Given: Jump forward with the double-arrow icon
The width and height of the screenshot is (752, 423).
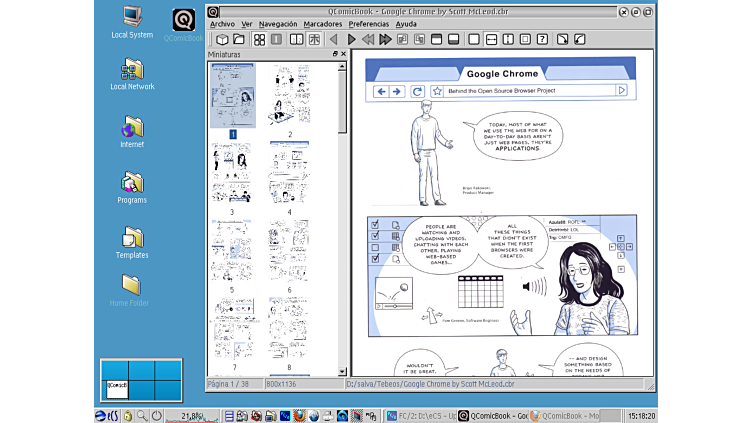Looking at the screenshot, I should [x=386, y=39].
